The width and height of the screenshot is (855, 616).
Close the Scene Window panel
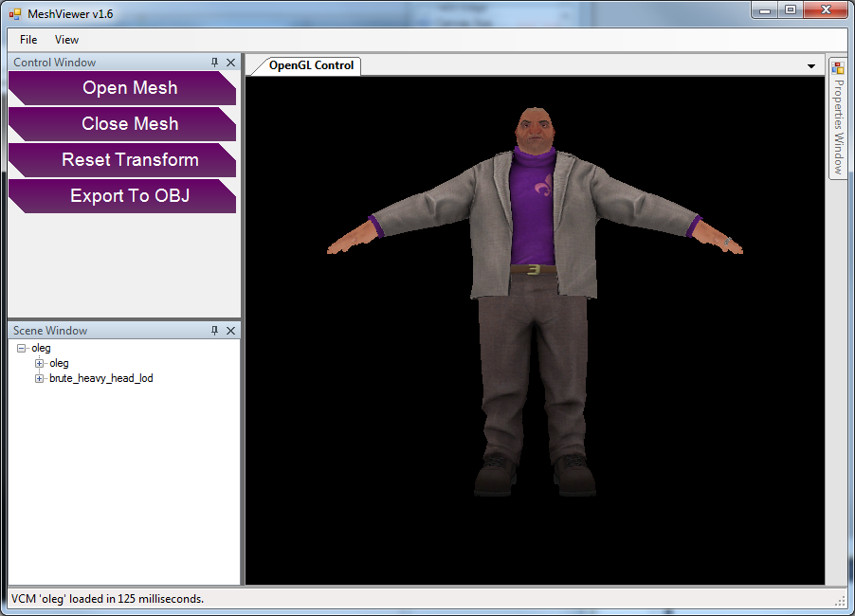230,331
